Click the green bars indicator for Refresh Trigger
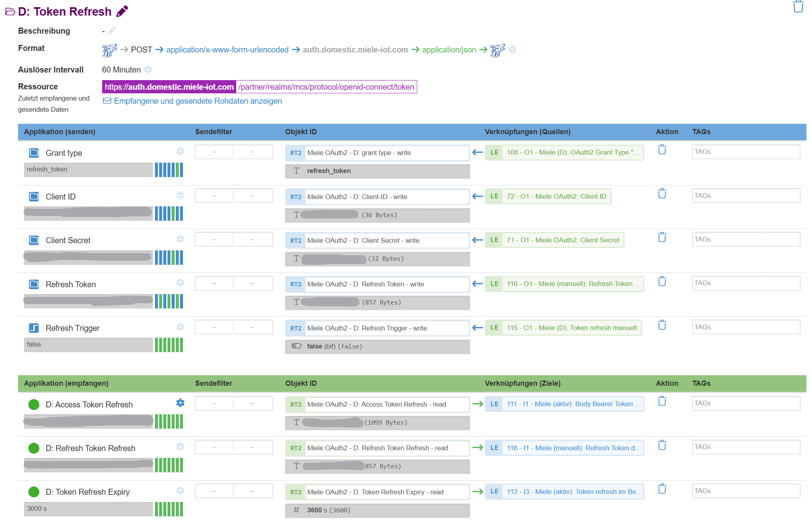This screenshot has width=812, height=524. 169,345
